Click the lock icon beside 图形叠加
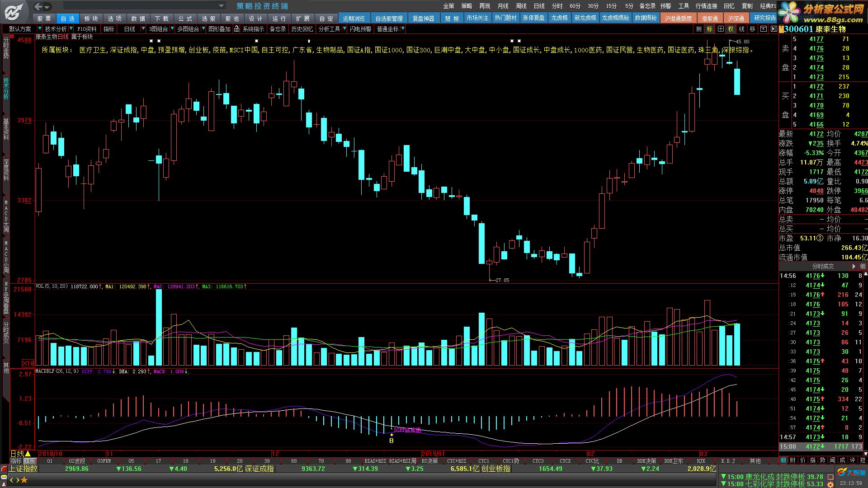 click(236, 29)
